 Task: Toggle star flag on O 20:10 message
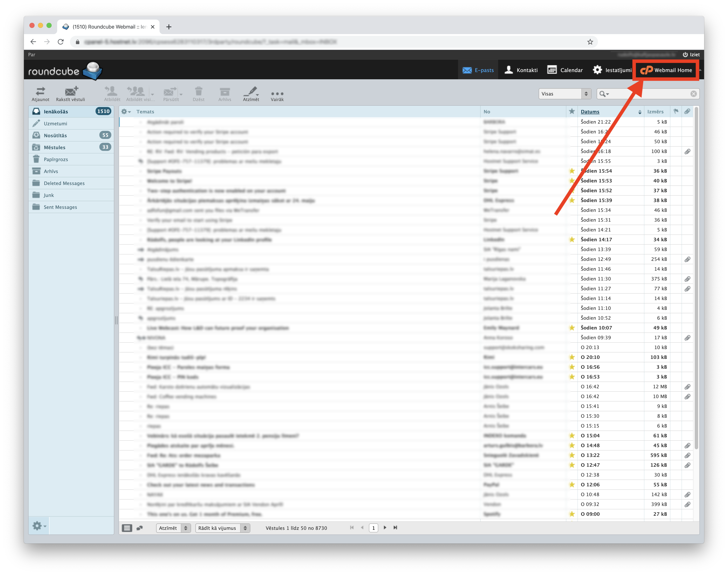click(x=572, y=357)
